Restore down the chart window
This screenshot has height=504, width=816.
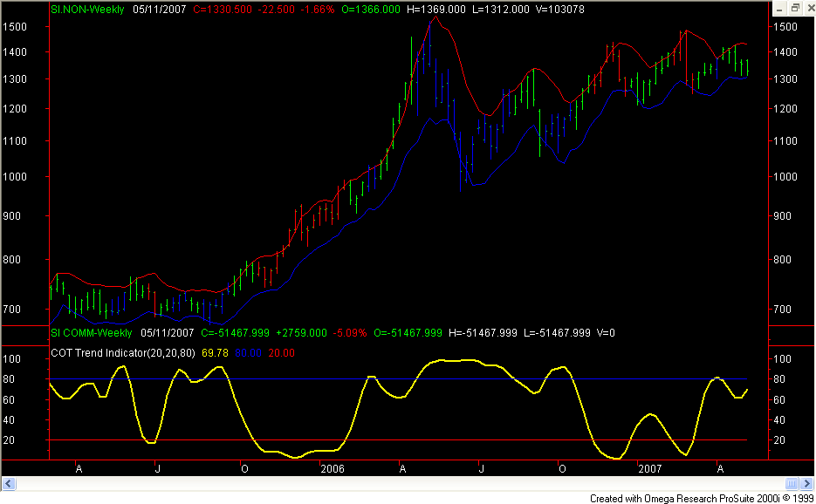click(795, 9)
